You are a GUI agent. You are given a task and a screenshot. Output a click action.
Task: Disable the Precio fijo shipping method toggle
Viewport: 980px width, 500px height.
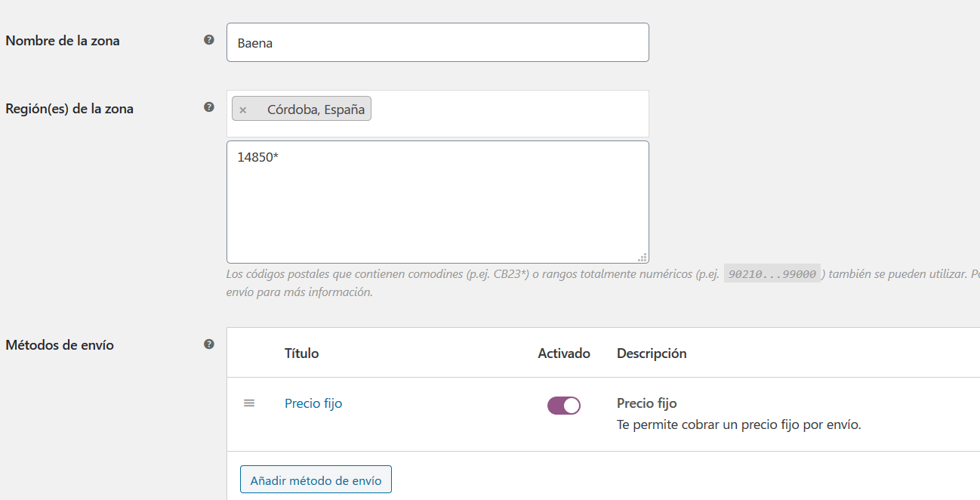point(564,406)
